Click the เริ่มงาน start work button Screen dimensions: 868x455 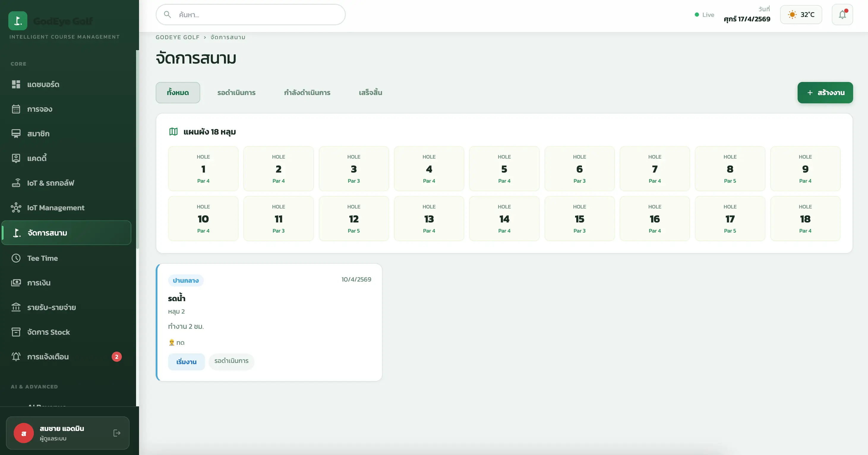tap(186, 362)
